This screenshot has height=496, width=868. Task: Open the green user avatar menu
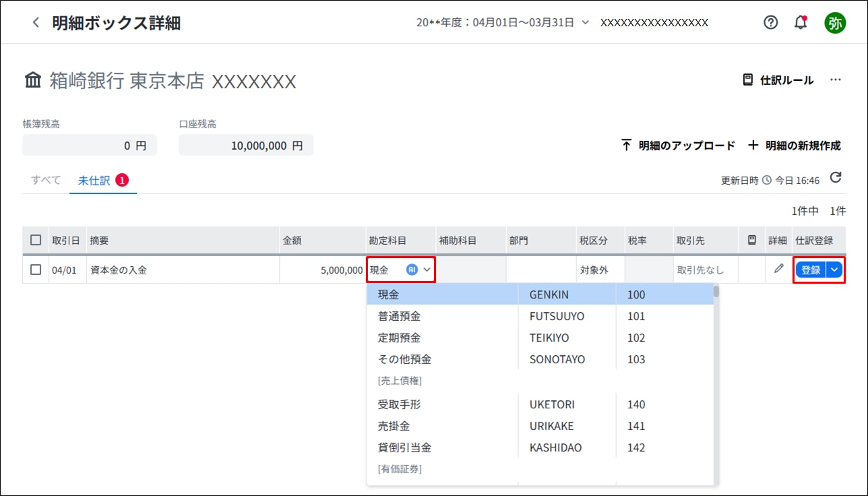(835, 22)
